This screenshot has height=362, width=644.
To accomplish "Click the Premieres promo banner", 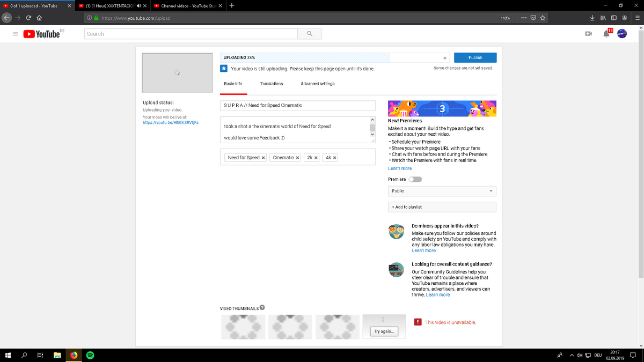I will point(442,109).
